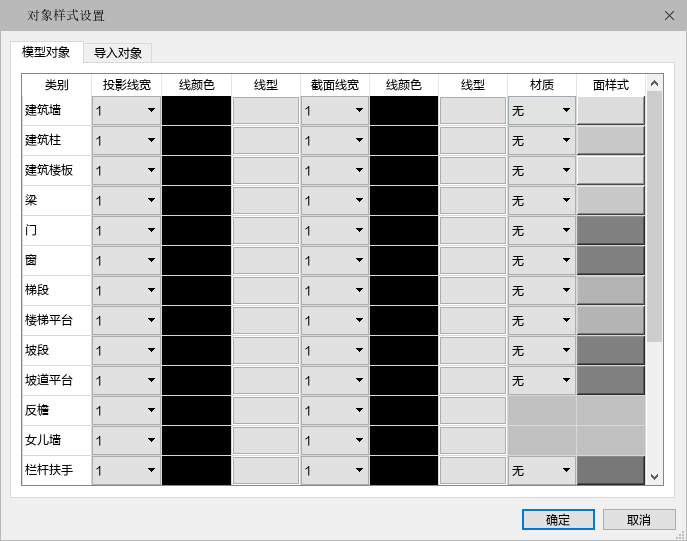
Task: Pick projection 线颜色 swatch for 女儿墙
Action: pos(196,440)
